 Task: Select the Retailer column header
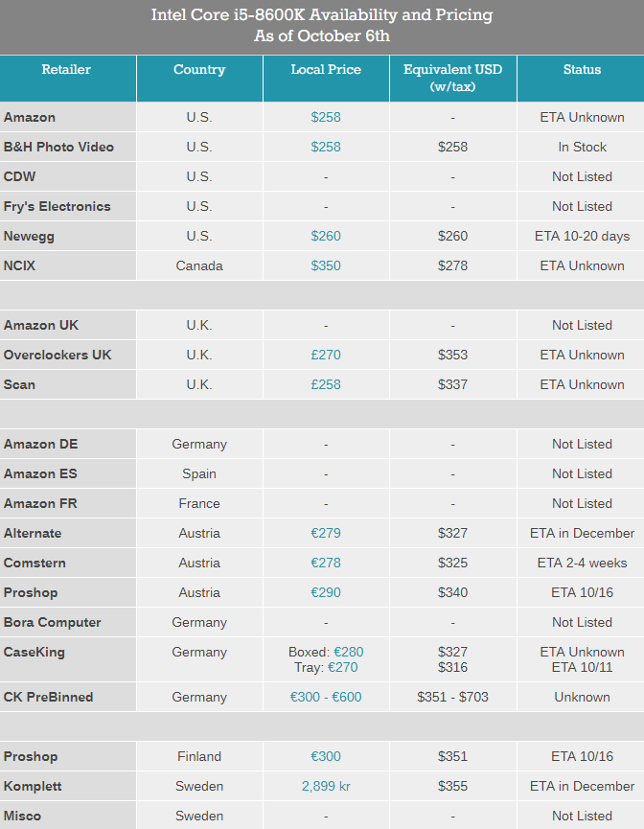click(66, 69)
